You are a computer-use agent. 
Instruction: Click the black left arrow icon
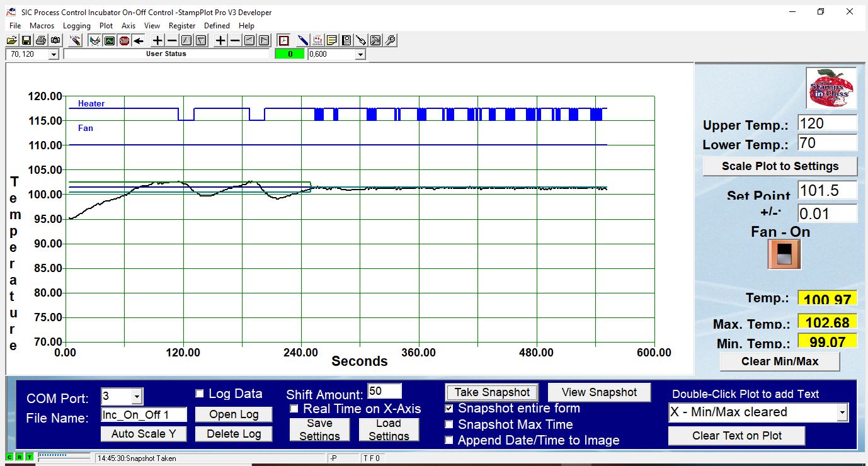tap(139, 40)
